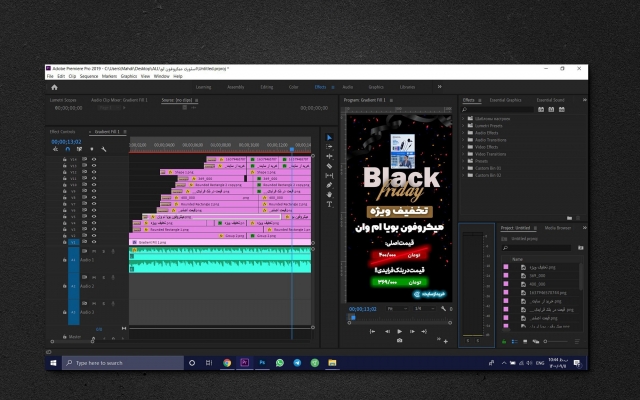Expand Presets folder in Effects panel
The height and width of the screenshot is (400, 640).
464,161
